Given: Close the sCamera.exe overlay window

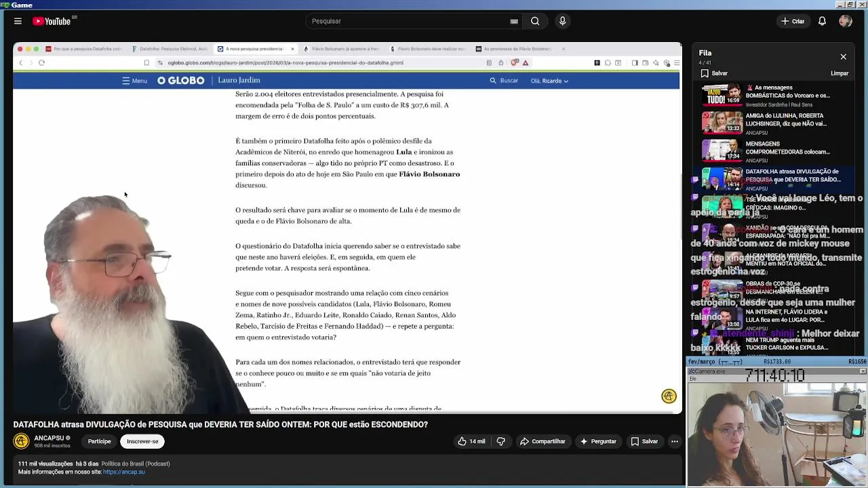Looking at the screenshot, I should [863, 371].
